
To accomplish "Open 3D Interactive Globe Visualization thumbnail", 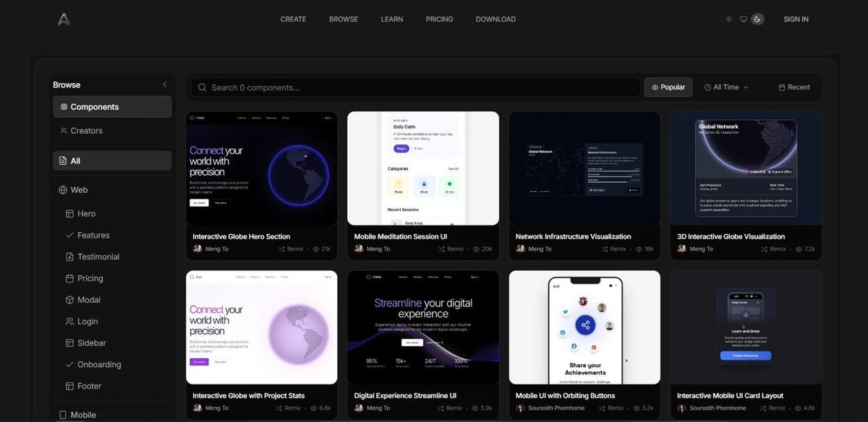I will 746,168.
